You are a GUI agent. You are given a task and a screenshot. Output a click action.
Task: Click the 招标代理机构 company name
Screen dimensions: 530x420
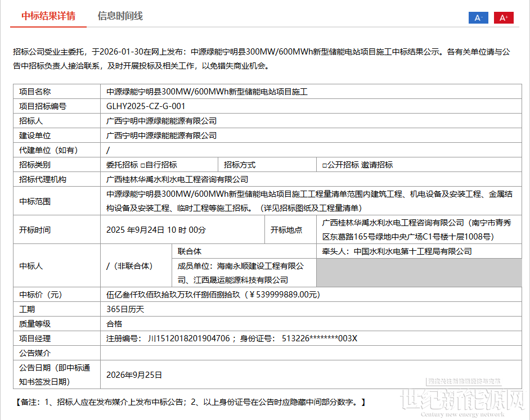pyautogui.click(x=177, y=179)
